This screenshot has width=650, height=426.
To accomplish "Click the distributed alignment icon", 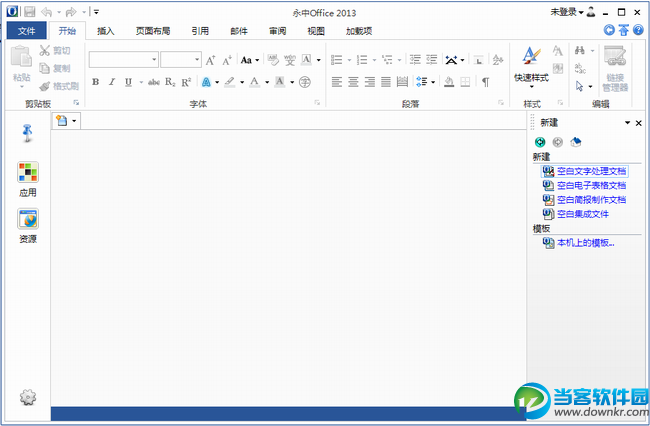I will 402,82.
